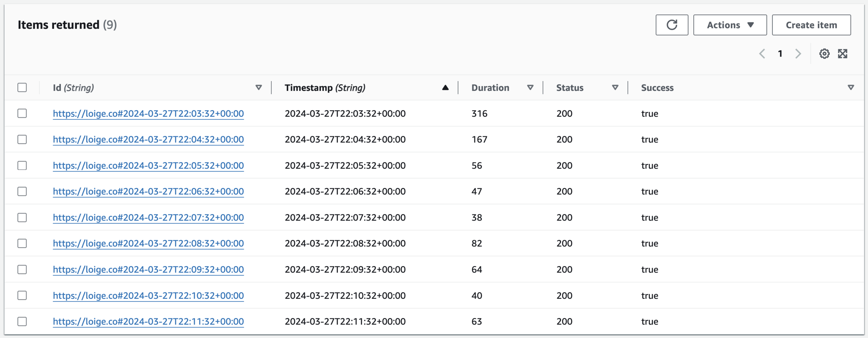Select all items header checkbox
The height and width of the screenshot is (338, 868).
click(x=22, y=88)
